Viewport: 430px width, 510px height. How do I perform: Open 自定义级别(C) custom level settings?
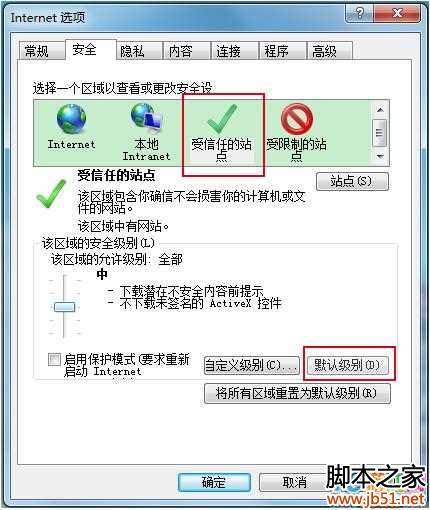[251, 365]
